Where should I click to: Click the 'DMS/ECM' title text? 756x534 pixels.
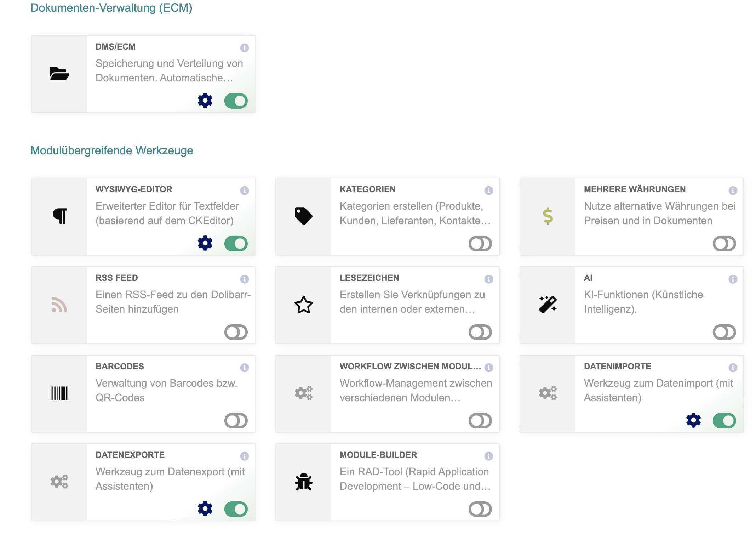click(x=115, y=47)
